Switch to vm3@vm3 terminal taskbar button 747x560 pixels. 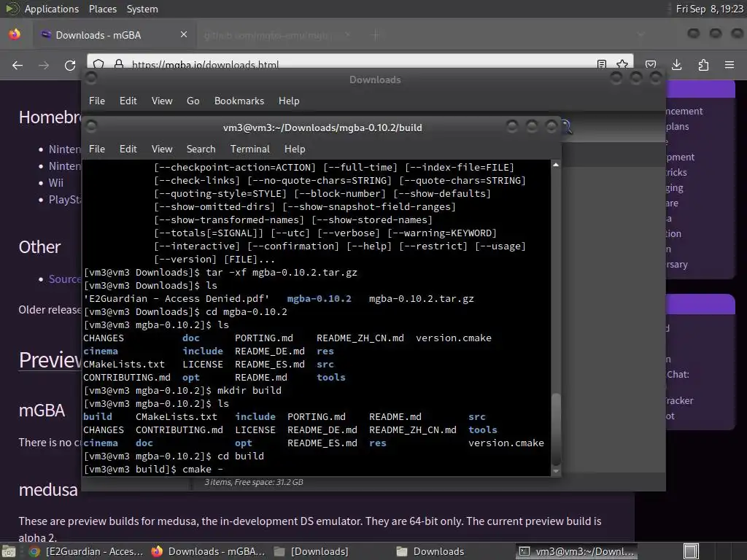(x=576, y=551)
